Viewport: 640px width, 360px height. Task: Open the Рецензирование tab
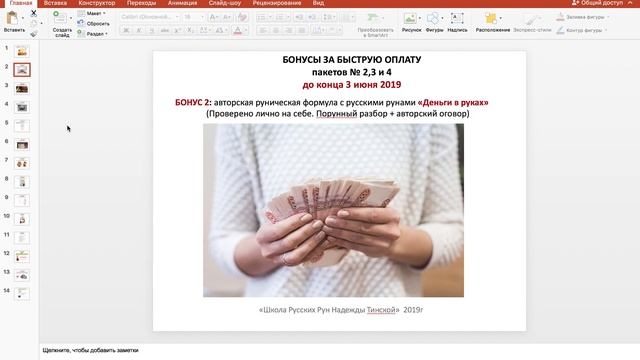pos(277,3)
